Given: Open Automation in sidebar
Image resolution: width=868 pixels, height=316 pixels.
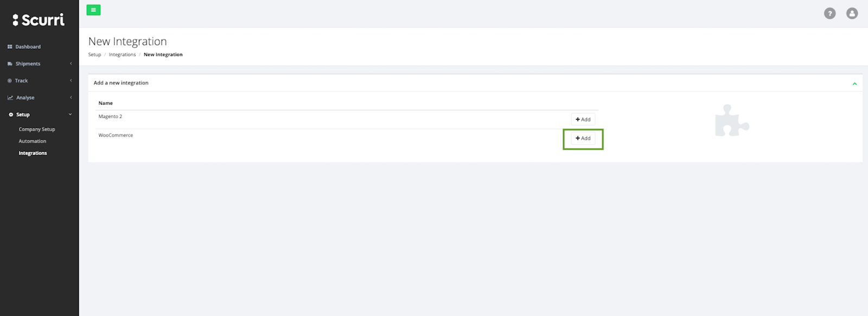Looking at the screenshot, I should point(33,141).
